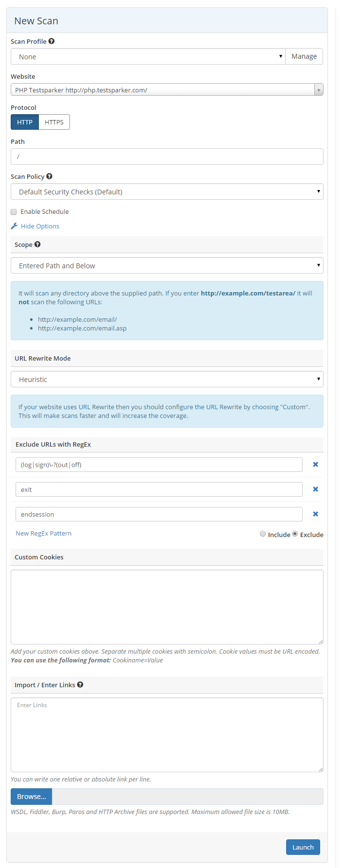Click the Website dropdown arrow icon
The height and width of the screenshot is (868, 342).
pos(319,89)
